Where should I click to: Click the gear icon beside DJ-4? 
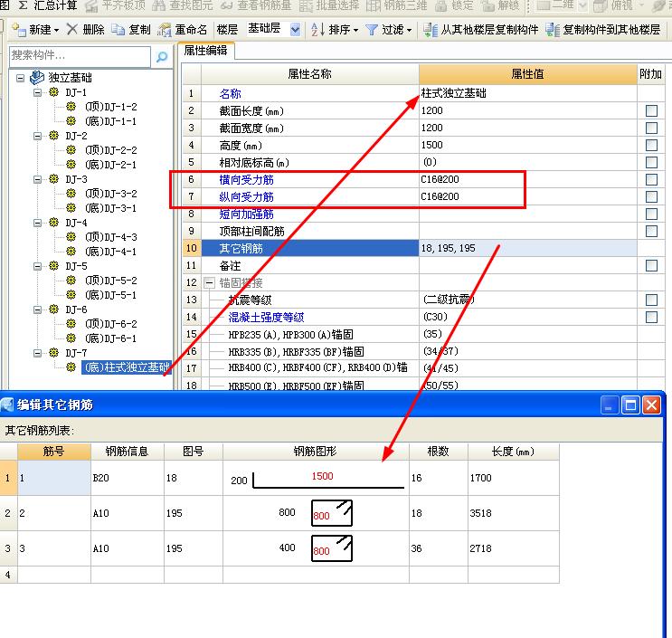pos(53,222)
